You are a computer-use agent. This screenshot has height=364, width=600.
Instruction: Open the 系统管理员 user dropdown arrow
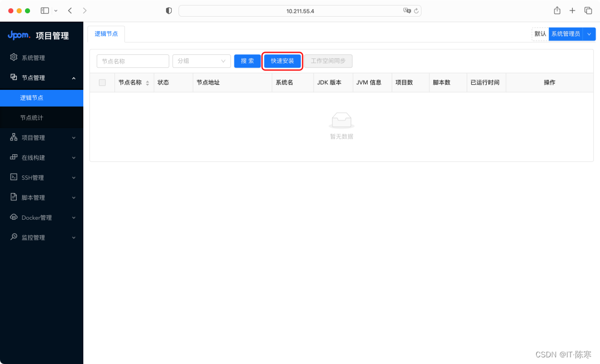589,34
